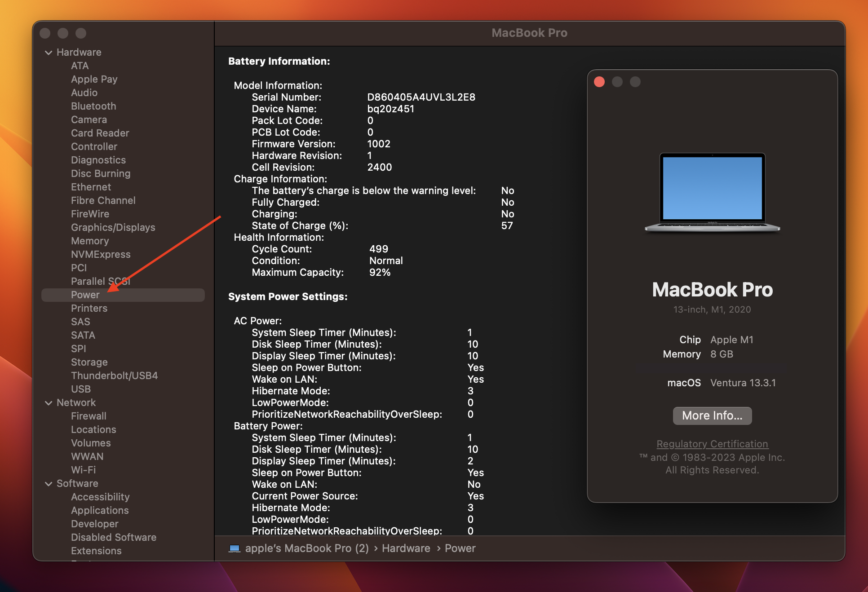Screen dimensions: 868x592
Task: Open Locations under Network
Action: [x=93, y=429]
